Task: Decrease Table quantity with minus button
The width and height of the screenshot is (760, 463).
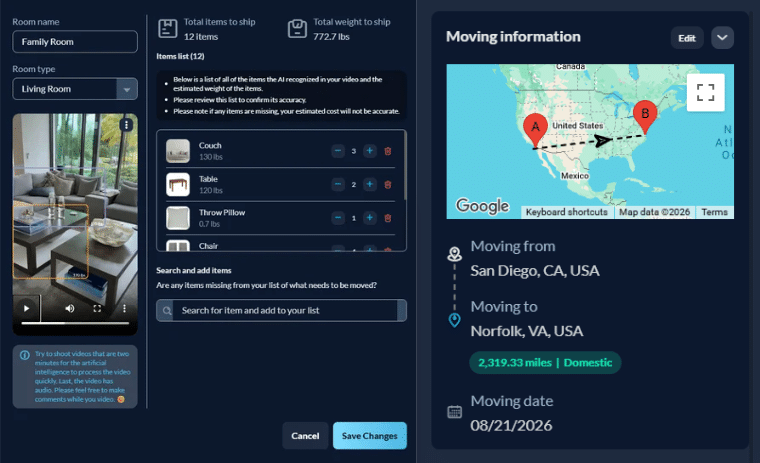Action: 338,184
